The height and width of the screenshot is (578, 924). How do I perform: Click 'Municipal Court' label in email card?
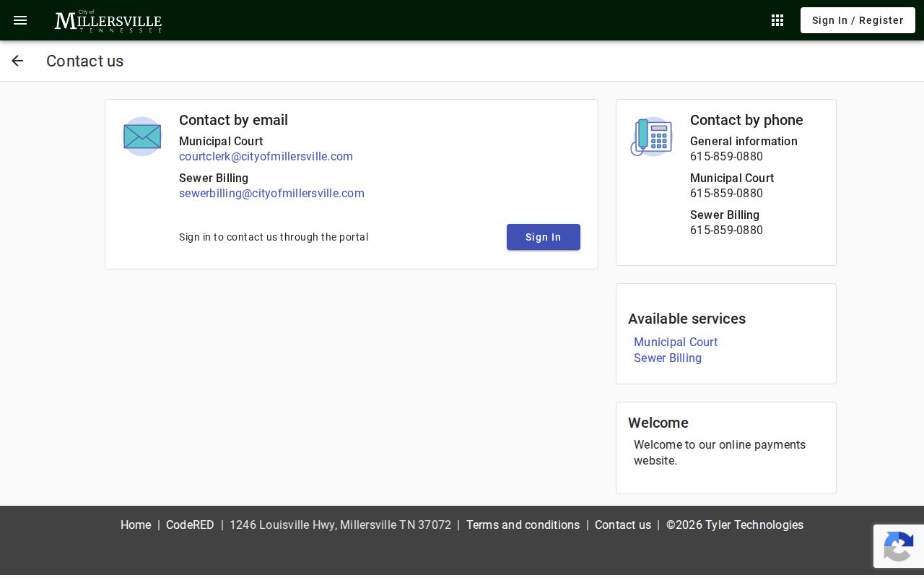[x=221, y=141]
